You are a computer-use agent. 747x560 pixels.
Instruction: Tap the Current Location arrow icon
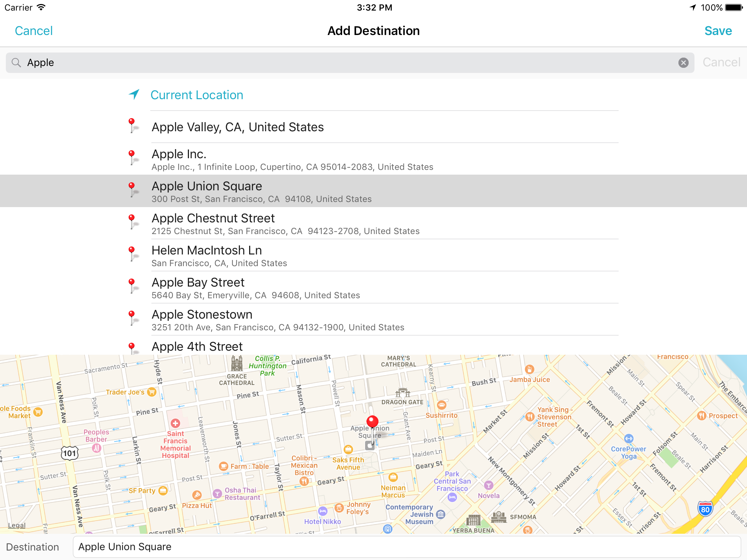[x=134, y=94]
